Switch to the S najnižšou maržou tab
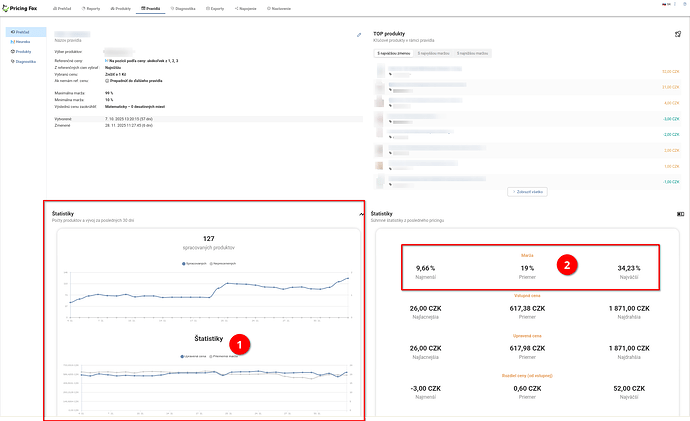Viewport: 690px width, 421px height. click(432, 52)
